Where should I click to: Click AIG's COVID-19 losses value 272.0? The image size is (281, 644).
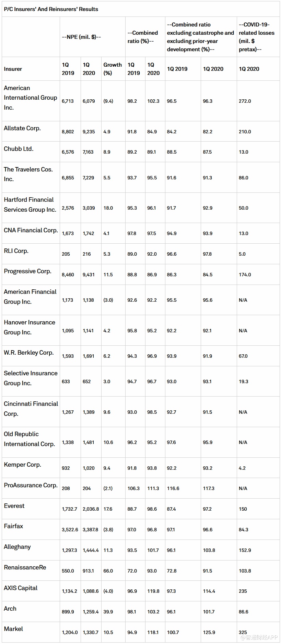(x=245, y=101)
